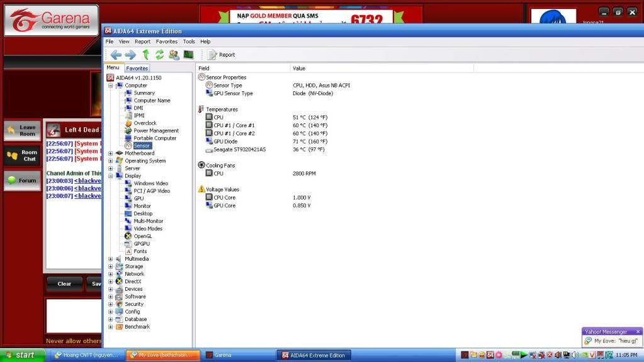The image size is (644, 362).
Task: Click the AIDA64 icon in system tray
Action: point(490,355)
